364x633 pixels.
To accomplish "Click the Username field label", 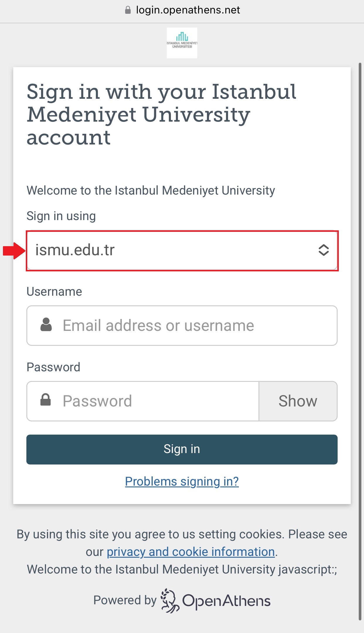I will pyautogui.click(x=54, y=292).
